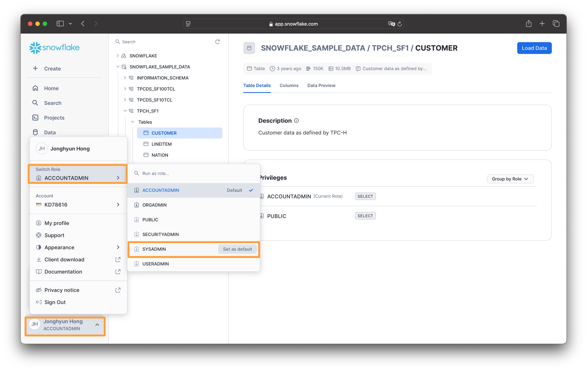Click the Load Data button

click(534, 48)
